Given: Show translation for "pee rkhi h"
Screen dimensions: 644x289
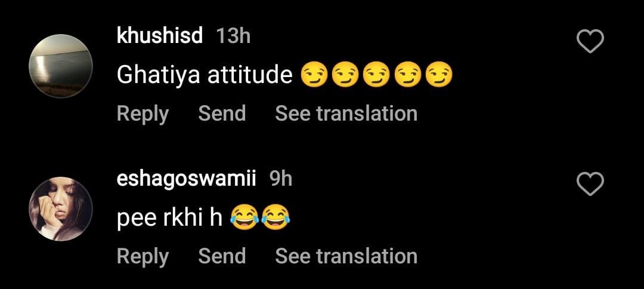Looking at the screenshot, I should coord(346,256).
